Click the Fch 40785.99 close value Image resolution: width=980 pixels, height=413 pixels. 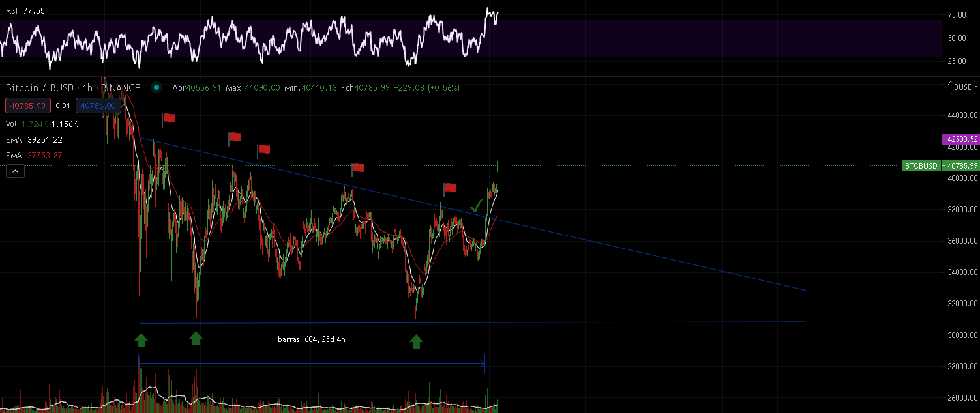tap(365, 87)
